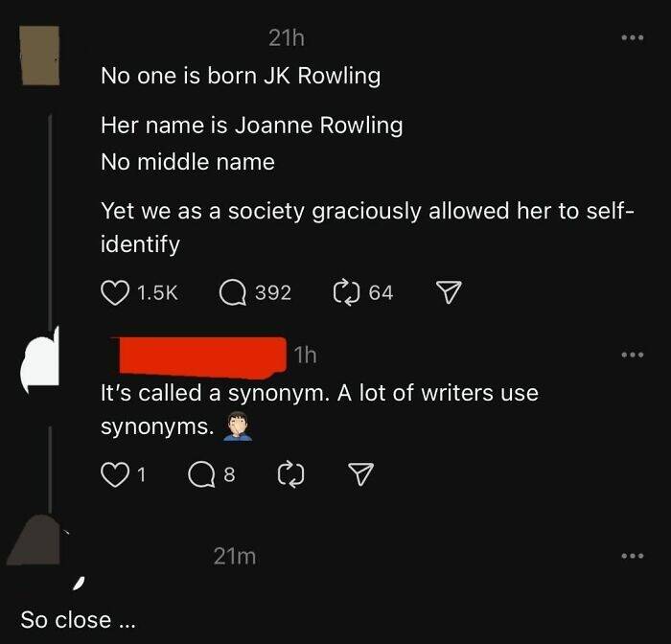The height and width of the screenshot is (644, 671).
Task: Open the redacted username on the 1h reply
Action: [198, 357]
